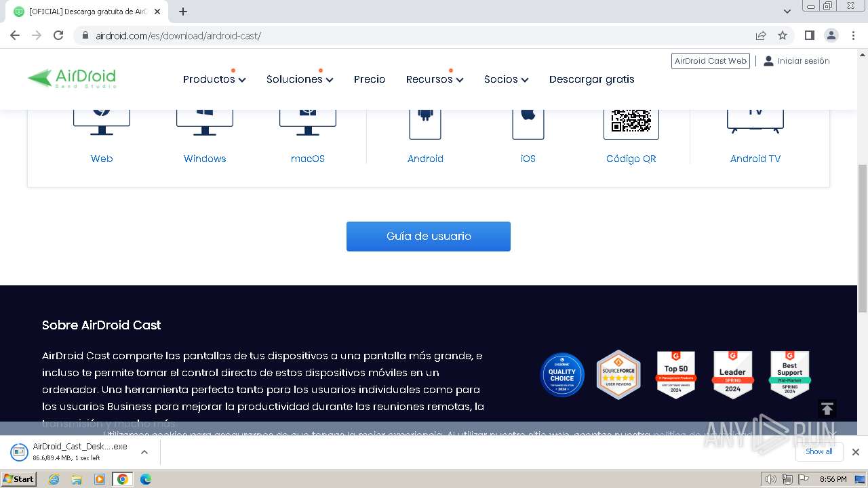Select the Android TV icon

(755, 121)
